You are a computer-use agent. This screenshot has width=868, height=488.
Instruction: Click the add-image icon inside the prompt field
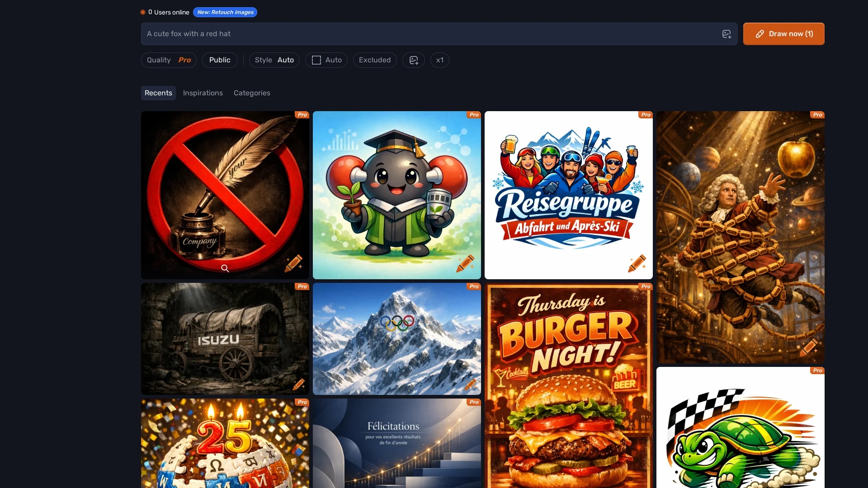(726, 34)
